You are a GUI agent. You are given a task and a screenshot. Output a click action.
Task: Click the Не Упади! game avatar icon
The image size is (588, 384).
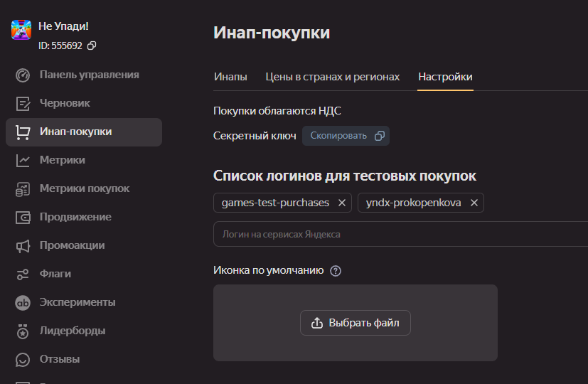click(21, 30)
